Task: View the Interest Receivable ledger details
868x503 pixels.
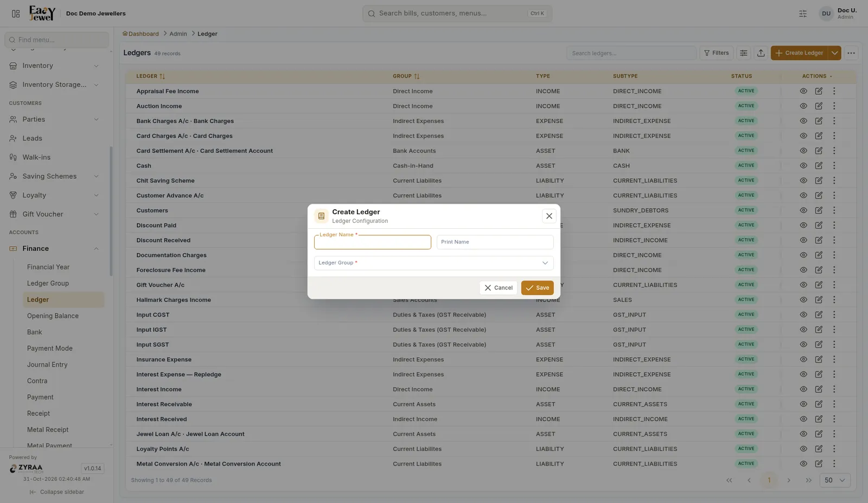Action: click(803, 404)
